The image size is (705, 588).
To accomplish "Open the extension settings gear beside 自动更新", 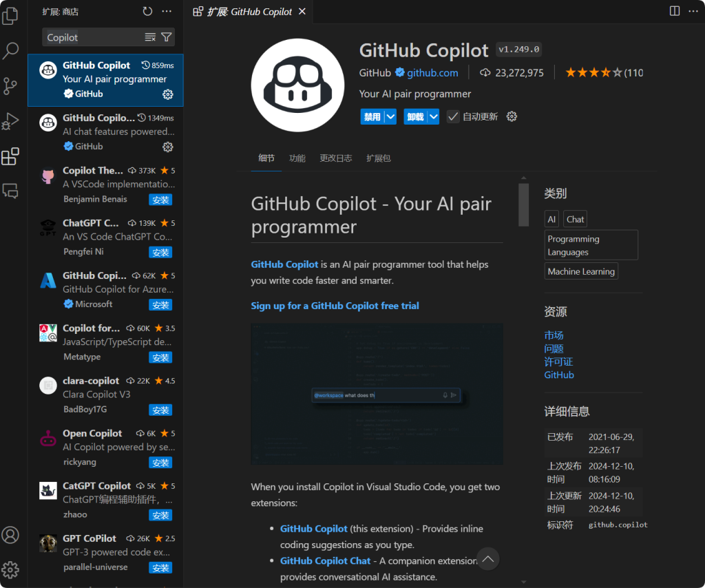I will point(512,117).
